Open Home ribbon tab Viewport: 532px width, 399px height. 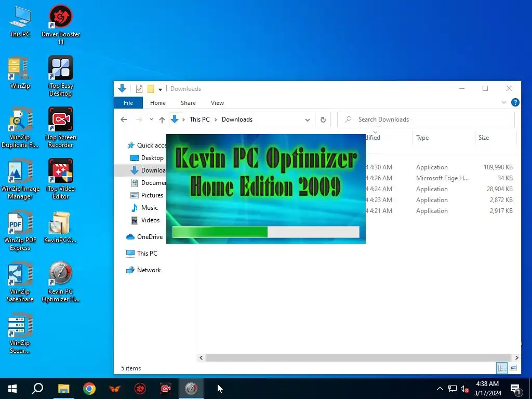(158, 103)
